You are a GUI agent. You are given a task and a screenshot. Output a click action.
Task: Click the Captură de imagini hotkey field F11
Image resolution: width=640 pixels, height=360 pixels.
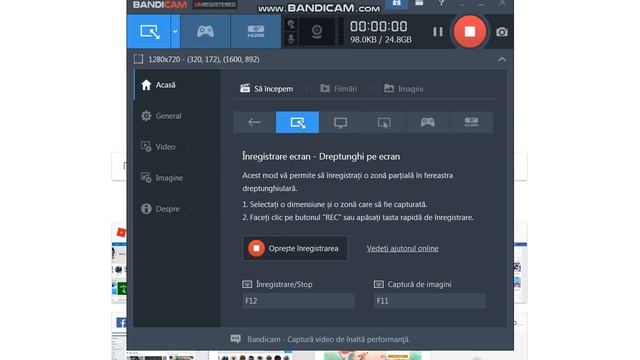430,301
